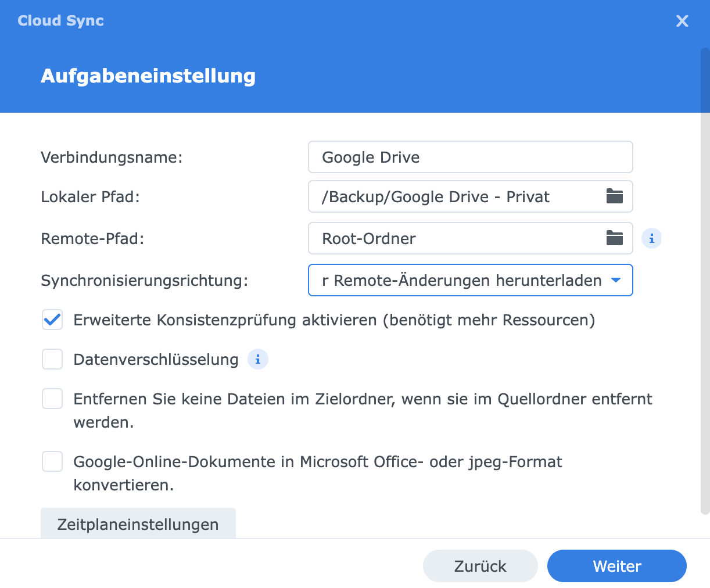
Task: Enable the Datenverschlüsselung checkbox
Action: pos(52,360)
